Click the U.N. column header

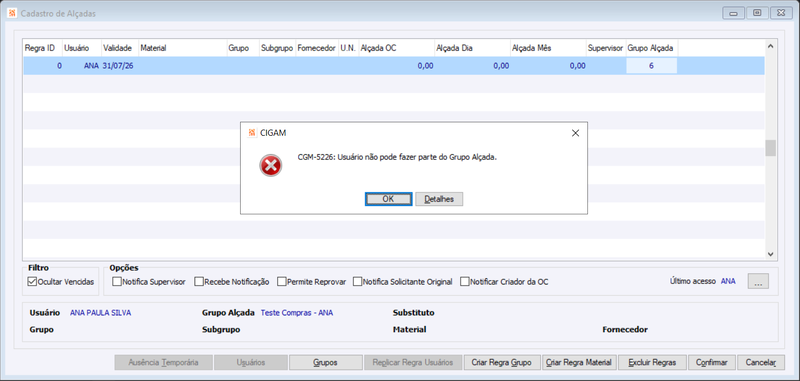(348, 48)
